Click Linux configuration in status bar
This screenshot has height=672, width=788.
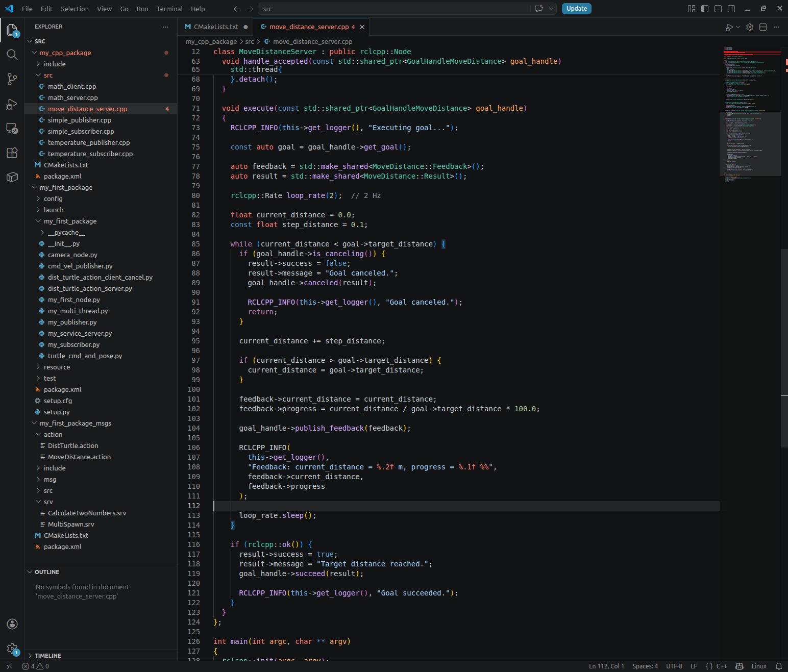759,666
